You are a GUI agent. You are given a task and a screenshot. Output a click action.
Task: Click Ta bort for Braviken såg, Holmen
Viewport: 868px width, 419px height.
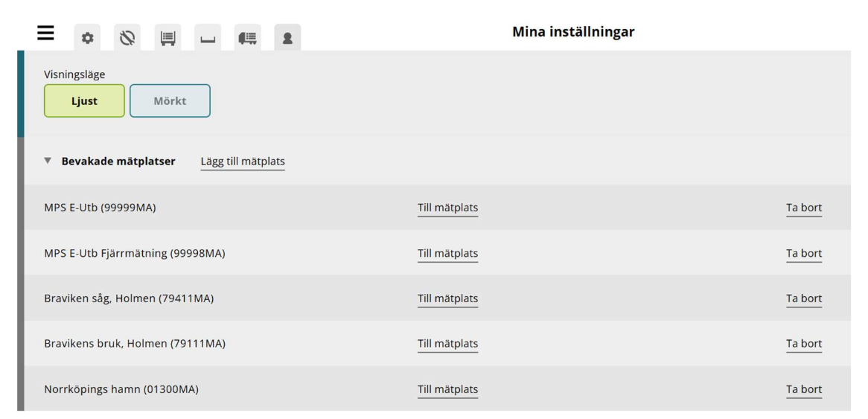coord(804,299)
